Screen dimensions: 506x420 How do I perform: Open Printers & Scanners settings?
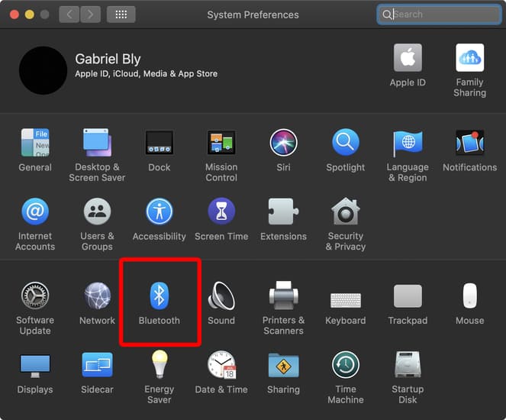(x=283, y=296)
